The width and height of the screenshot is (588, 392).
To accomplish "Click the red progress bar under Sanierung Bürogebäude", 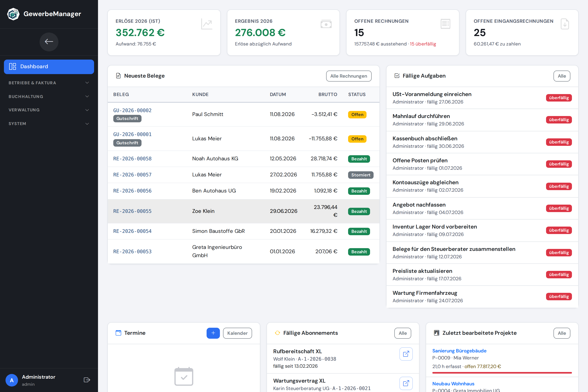I will (x=502, y=373).
